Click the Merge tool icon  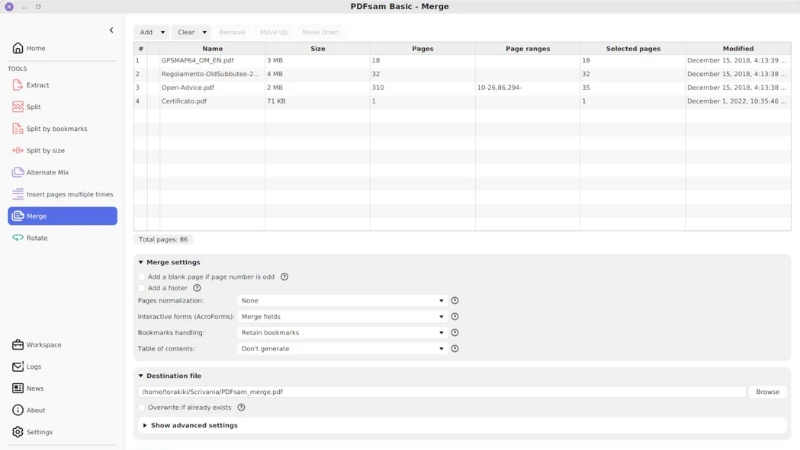(x=18, y=216)
